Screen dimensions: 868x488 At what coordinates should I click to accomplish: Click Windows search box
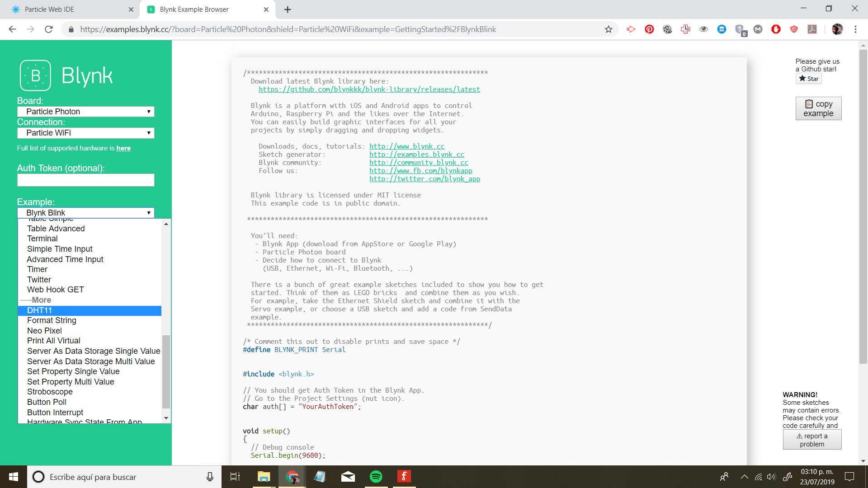[124, 477]
